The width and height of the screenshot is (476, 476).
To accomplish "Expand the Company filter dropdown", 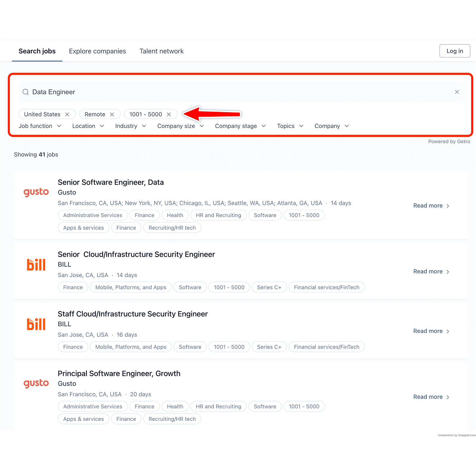I will (332, 126).
